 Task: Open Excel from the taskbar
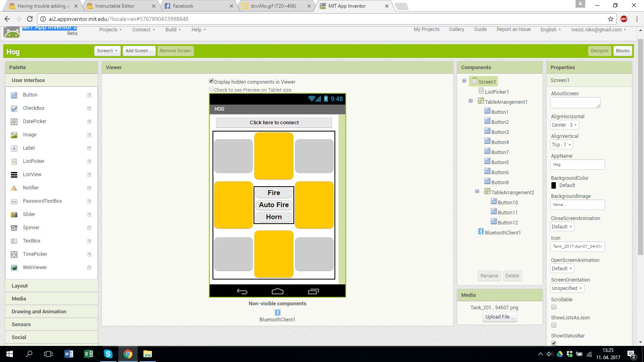coord(89,354)
